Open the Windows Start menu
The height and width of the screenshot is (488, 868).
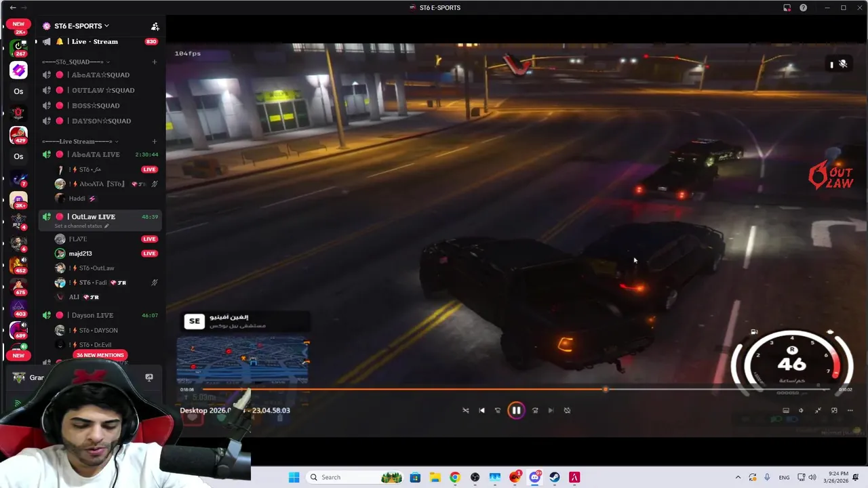pyautogui.click(x=294, y=477)
